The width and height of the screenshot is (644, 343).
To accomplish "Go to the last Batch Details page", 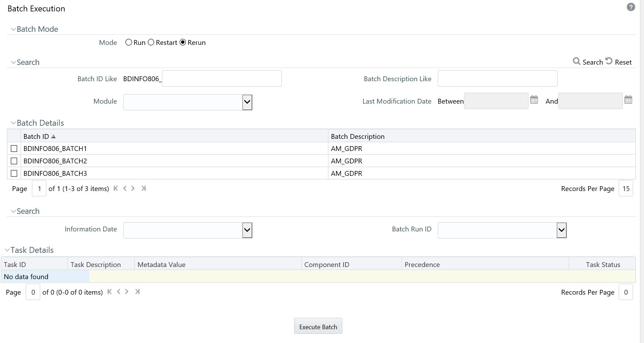I will click(144, 188).
